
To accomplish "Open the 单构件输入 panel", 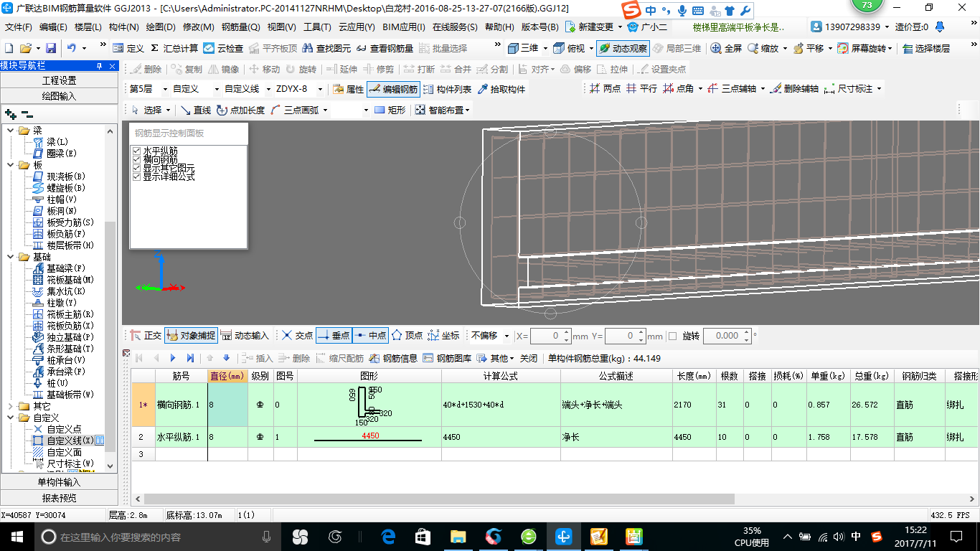I will [x=59, y=482].
